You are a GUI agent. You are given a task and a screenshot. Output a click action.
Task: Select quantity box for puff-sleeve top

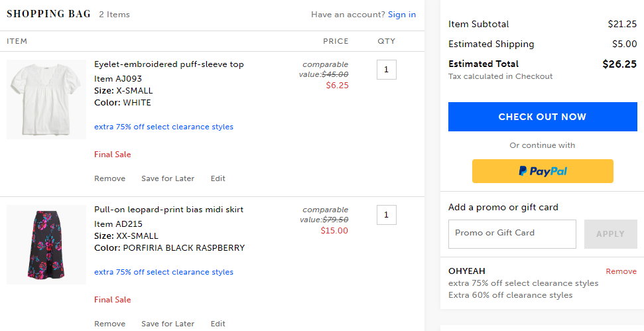387,70
